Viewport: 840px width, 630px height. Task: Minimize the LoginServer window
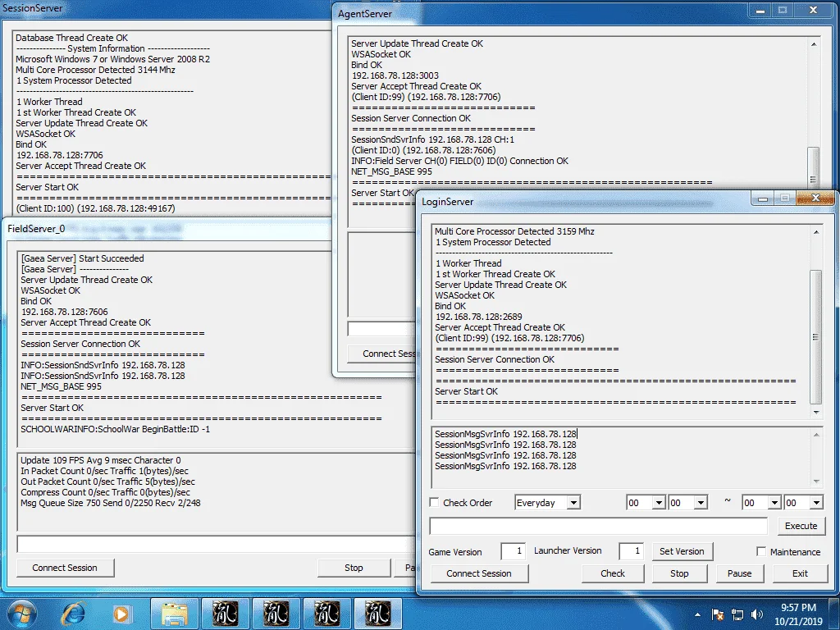(763, 199)
